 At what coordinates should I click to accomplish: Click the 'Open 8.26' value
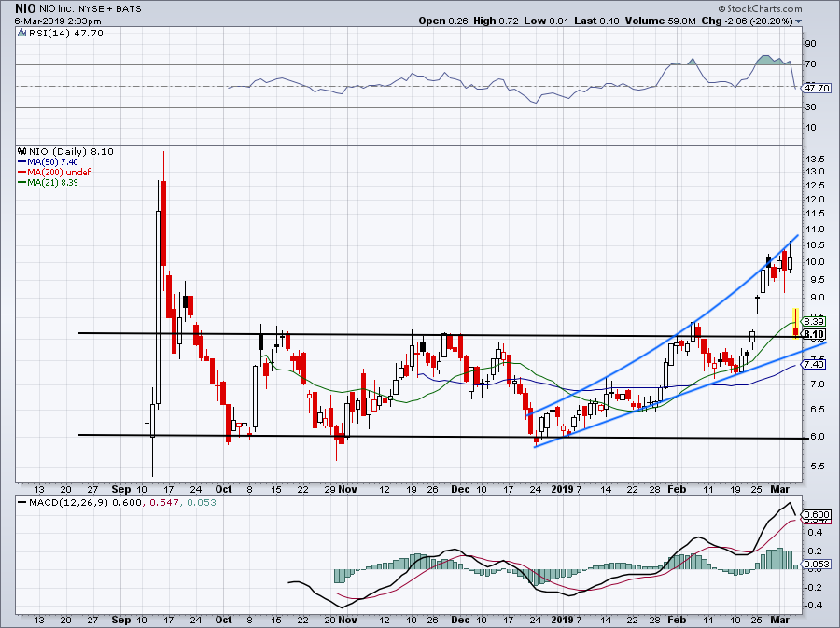(x=443, y=21)
